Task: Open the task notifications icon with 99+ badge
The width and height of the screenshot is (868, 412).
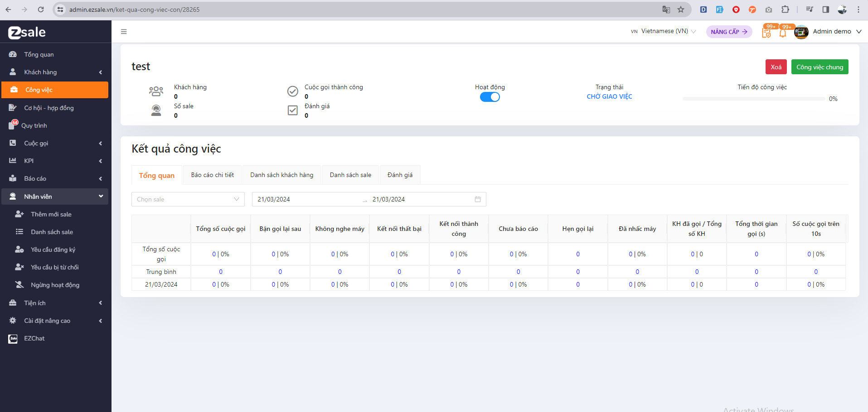Action: click(766, 33)
